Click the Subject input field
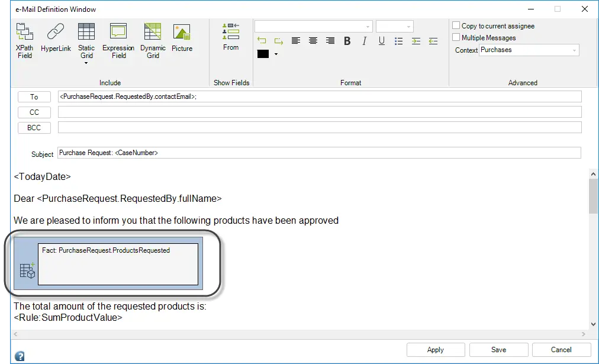Viewport: 599px width, 364px height. (320, 153)
